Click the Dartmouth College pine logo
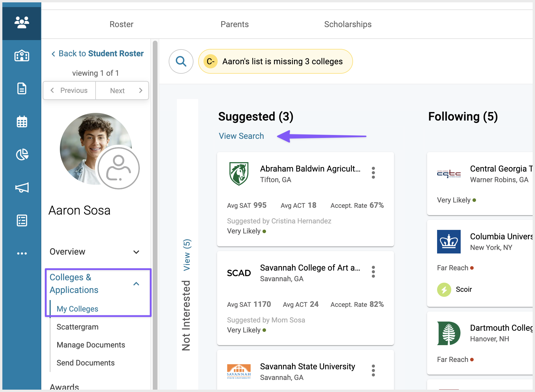Screen dimensions: 535x392 (x=449, y=333)
